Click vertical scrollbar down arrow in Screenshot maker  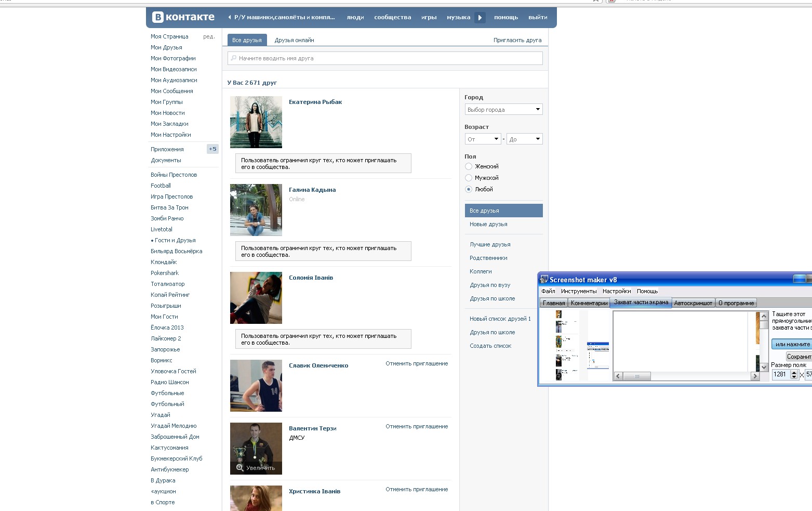[764, 367]
